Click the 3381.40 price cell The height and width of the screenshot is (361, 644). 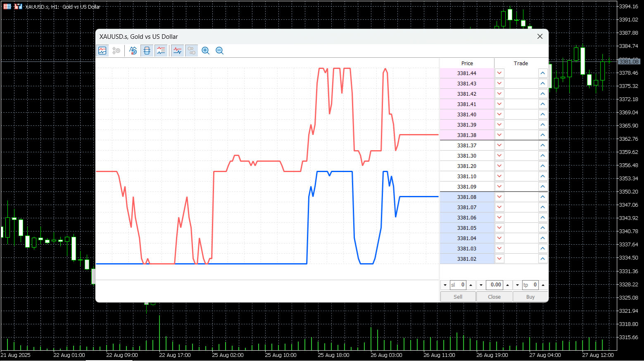pyautogui.click(x=467, y=114)
